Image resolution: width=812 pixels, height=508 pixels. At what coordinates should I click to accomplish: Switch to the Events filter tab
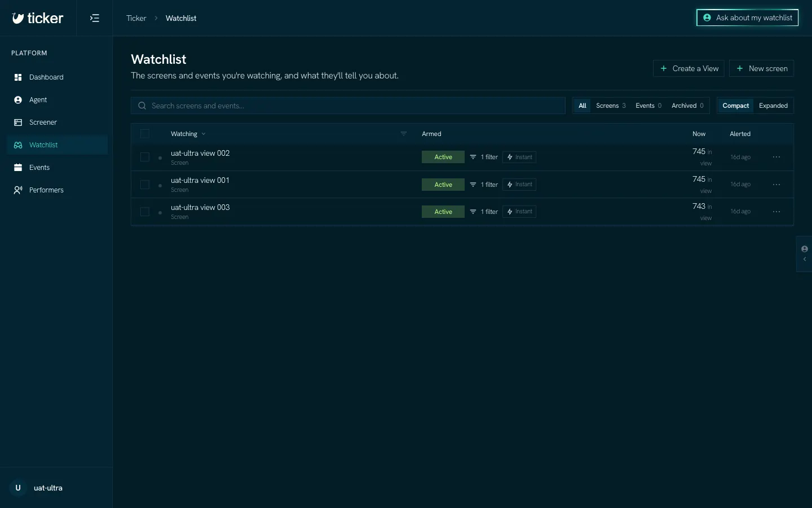tap(648, 106)
